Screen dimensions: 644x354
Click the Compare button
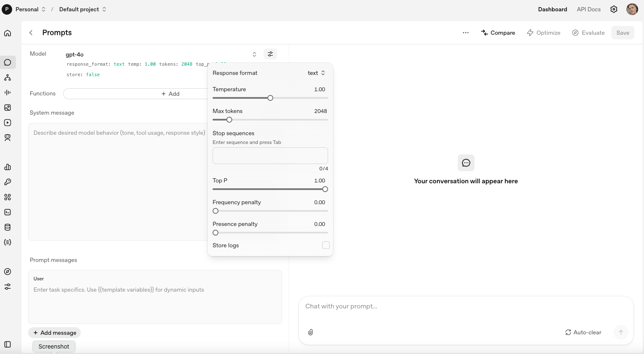tap(498, 33)
